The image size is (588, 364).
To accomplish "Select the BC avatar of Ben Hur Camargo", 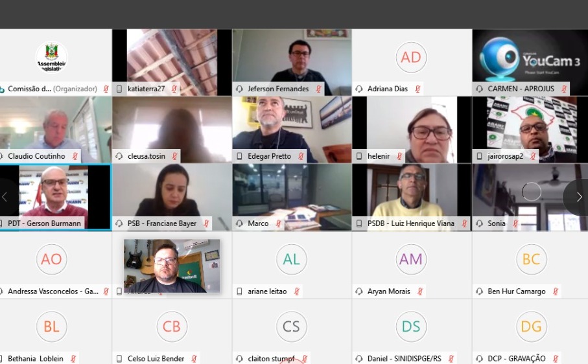I will 532,259.
